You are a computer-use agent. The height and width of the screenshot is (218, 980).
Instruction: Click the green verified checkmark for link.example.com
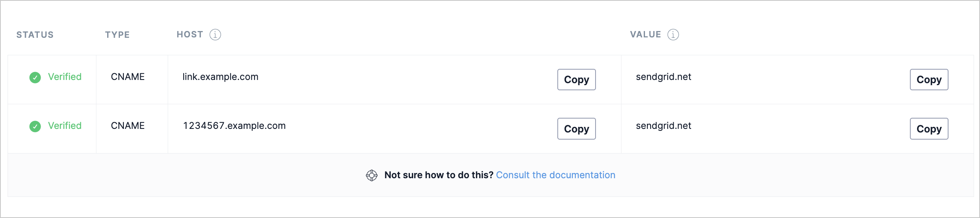pyautogui.click(x=35, y=77)
